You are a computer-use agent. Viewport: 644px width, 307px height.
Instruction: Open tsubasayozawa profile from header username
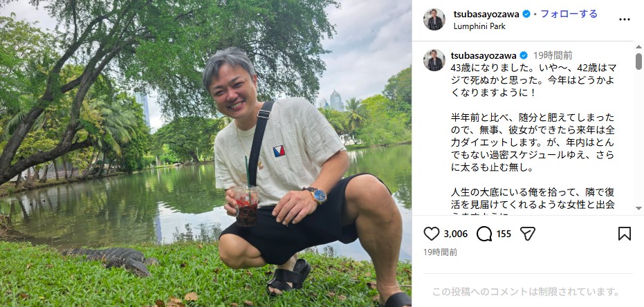coord(486,14)
